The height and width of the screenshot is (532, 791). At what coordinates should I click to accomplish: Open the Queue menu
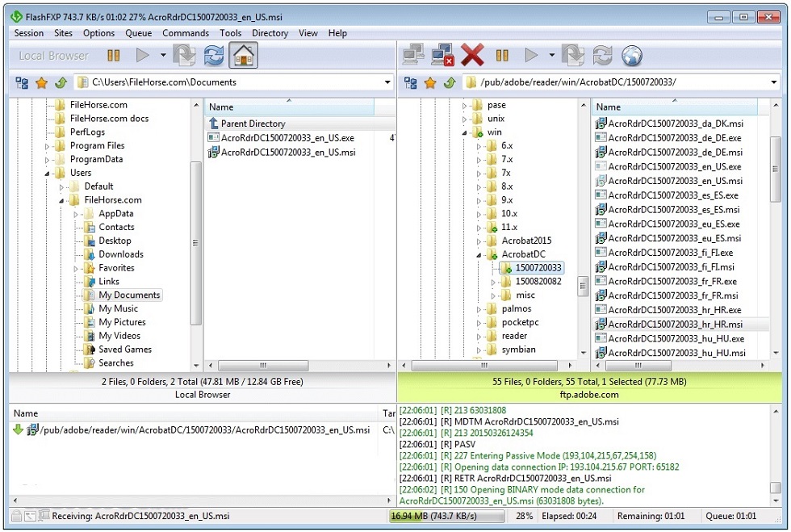(x=138, y=33)
